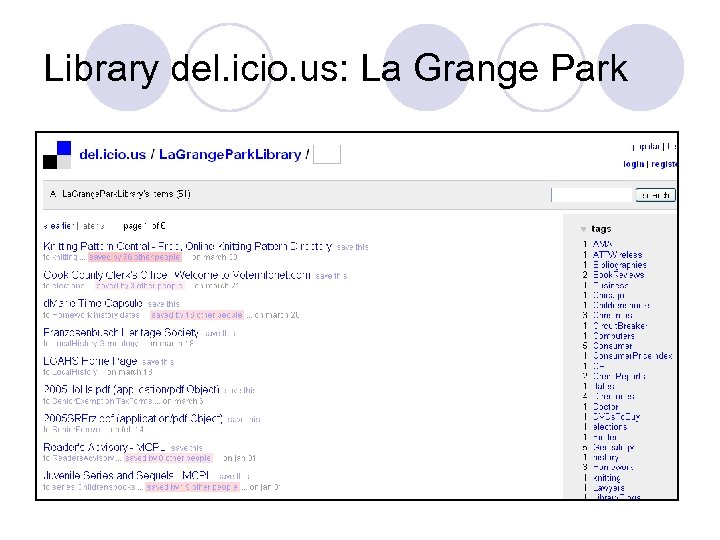Select Consumer tag in sidebar
The width and height of the screenshot is (720, 540).
tap(613, 346)
